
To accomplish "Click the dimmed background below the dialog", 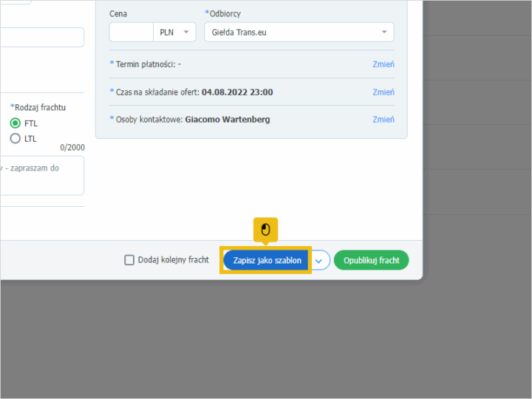I will click(266, 340).
